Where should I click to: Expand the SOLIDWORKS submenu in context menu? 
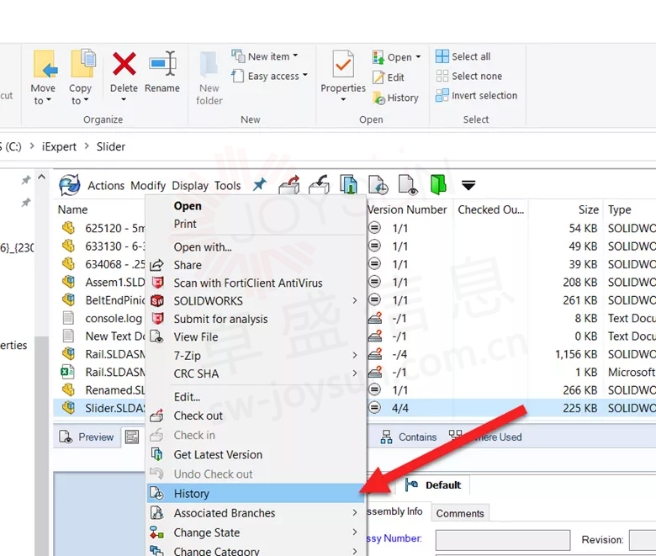pos(354,301)
